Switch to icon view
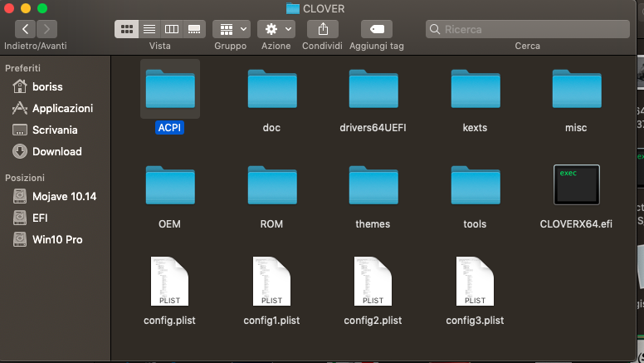 click(126, 29)
